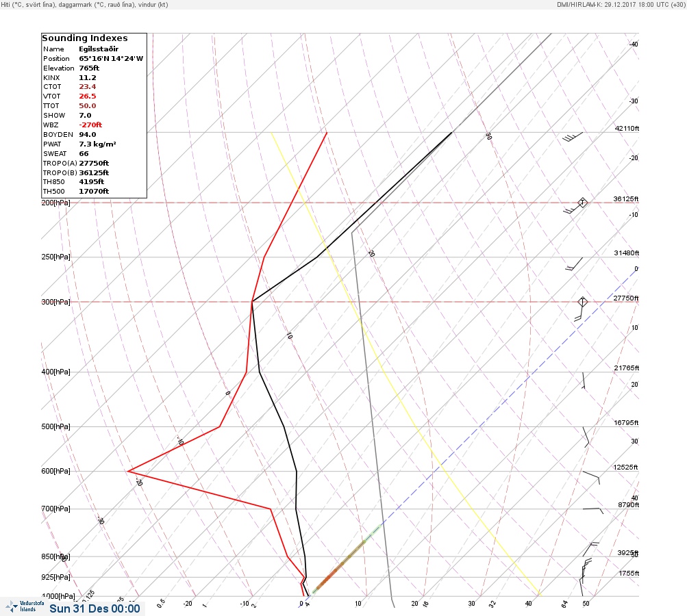The image size is (687, 616).
Task: Click the 31480ft height label
Action: click(x=627, y=253)
